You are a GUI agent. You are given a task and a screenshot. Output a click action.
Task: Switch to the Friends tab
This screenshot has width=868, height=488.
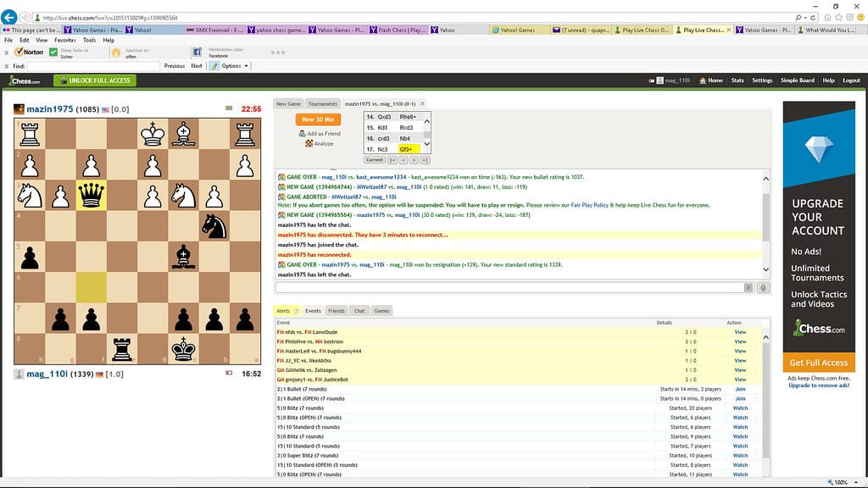point(336,311)
